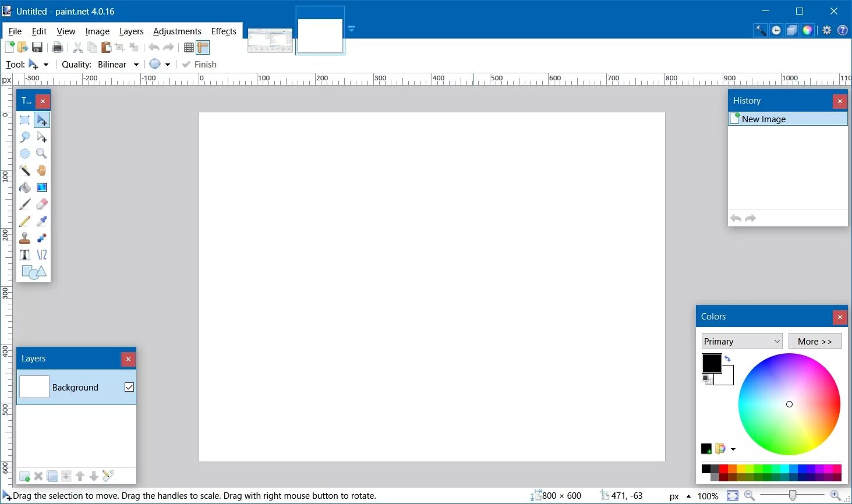Click the primary black color swatch
Screen dimensions: 852x504
[711, 363]
